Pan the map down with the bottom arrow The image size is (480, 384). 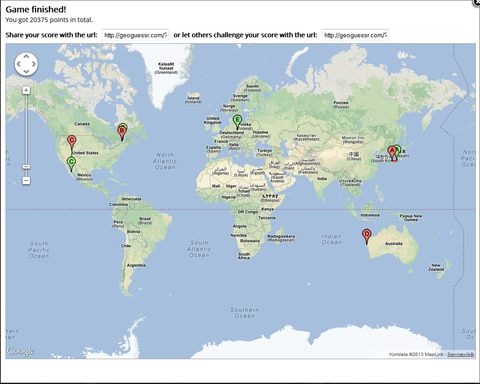click(26, 71)
